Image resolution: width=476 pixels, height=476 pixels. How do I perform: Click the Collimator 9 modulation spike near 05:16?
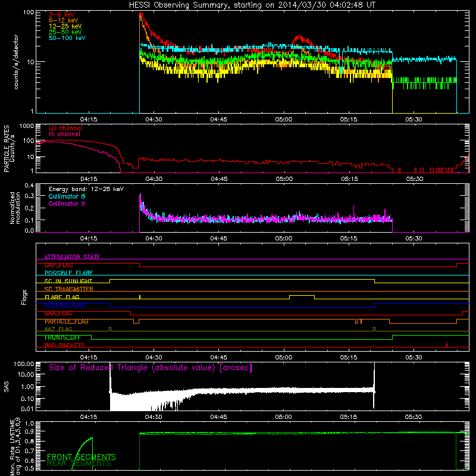point(354,210)
